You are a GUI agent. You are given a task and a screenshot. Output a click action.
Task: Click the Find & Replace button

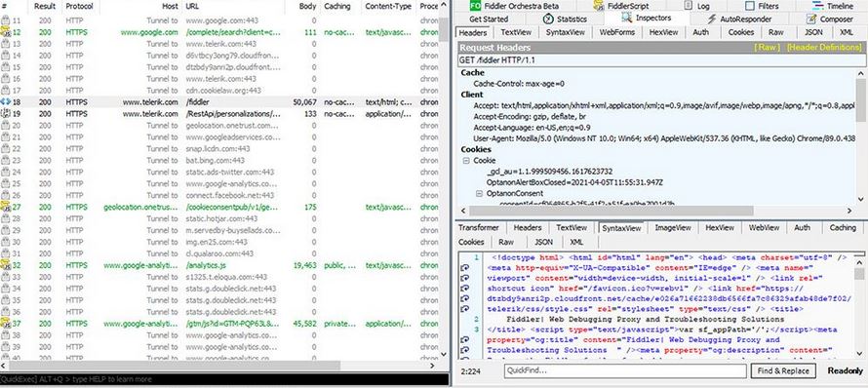pos(783,371)
